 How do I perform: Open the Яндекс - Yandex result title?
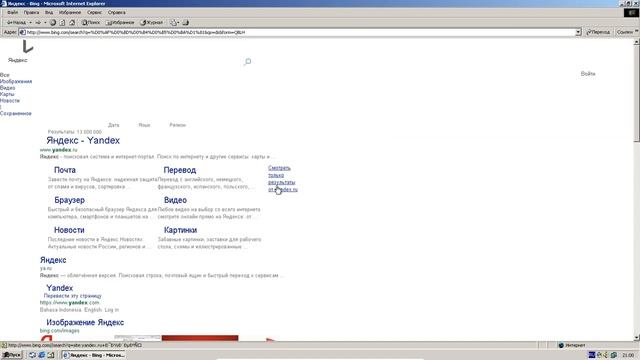point(83,140)
